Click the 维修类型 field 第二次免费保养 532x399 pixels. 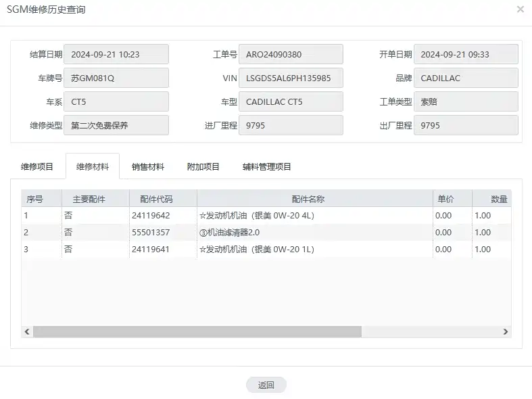116,126
